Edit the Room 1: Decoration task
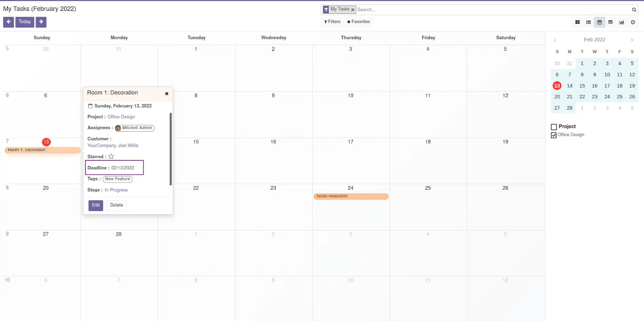The image size is (644, 321). pyautogui.click(x=96, y=205)
